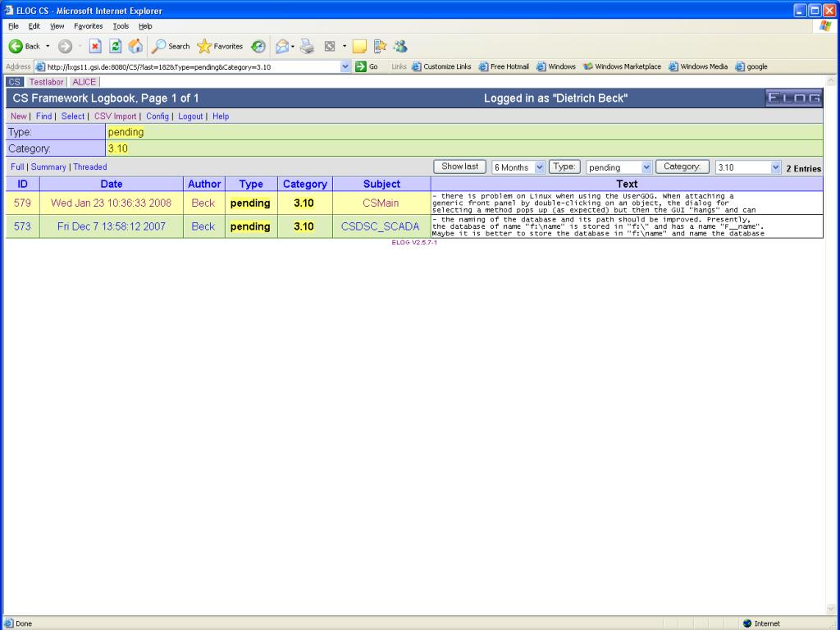Image resolution: width=840 pixels, height=630 pixels.
Task: Create a New logbook entry
Action: [x=19, y=116]
